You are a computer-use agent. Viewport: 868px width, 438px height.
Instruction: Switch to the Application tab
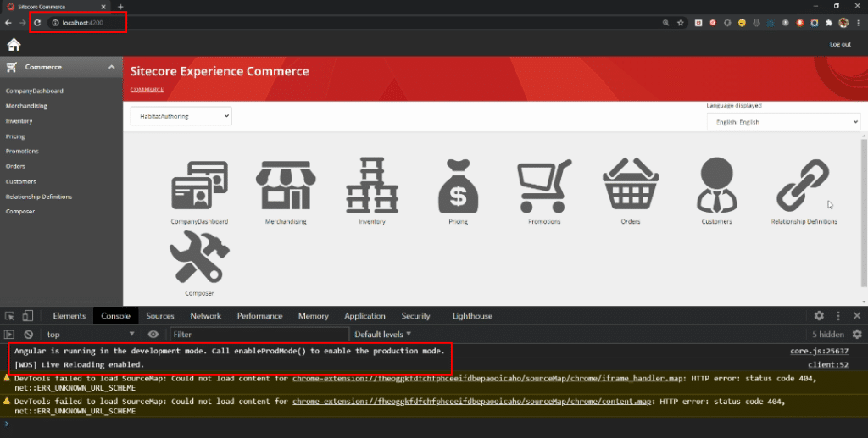[364, 316]
